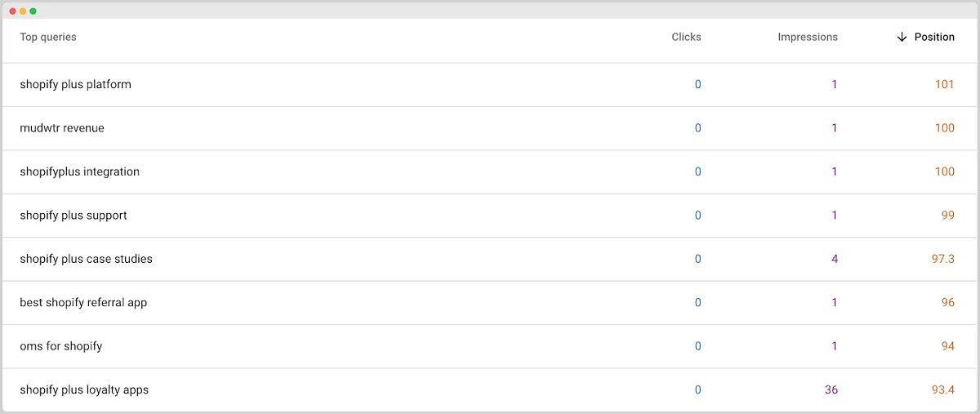Sort table by Clicks column
The image size is (980, 414).
(x=686, y=38)
